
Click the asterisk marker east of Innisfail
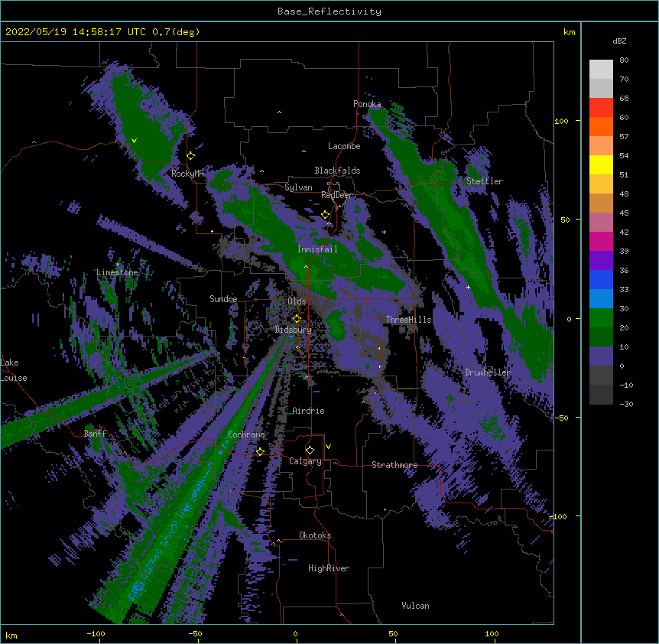point(384,233)
